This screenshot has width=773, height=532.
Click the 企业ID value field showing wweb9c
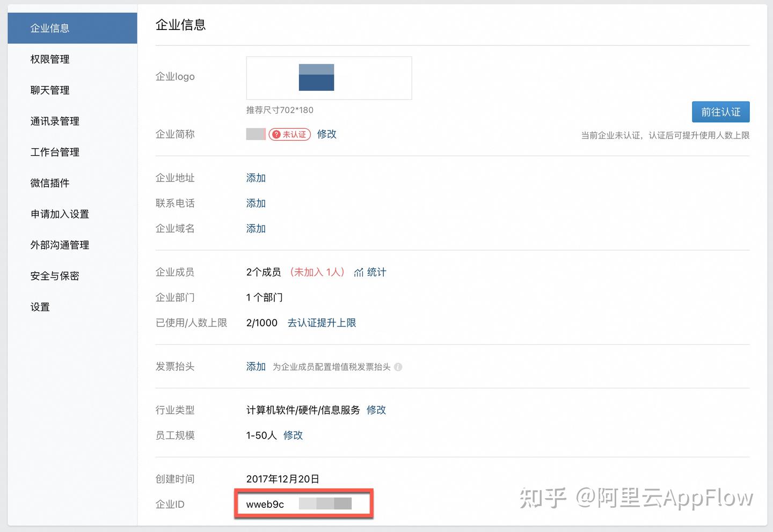(x=303, y=504)
